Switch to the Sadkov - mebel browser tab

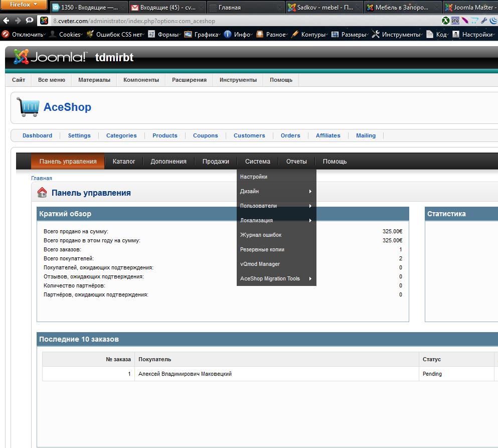coord(324,8)
